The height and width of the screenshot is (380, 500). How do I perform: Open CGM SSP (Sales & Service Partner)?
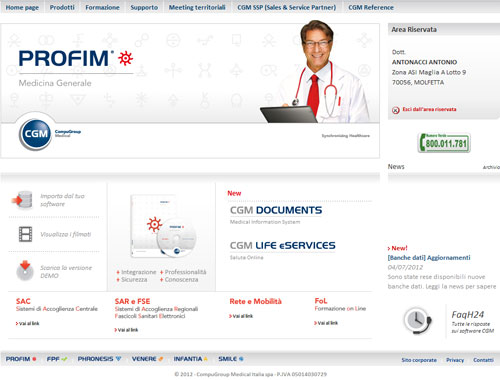pos(287,7)
